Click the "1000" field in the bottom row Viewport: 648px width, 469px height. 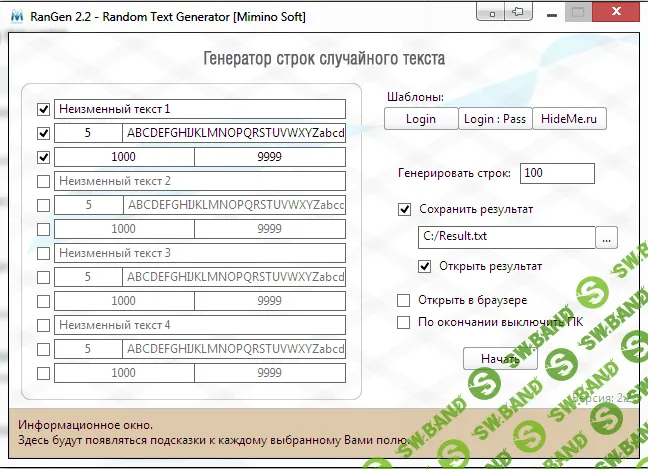pos(124,373)
